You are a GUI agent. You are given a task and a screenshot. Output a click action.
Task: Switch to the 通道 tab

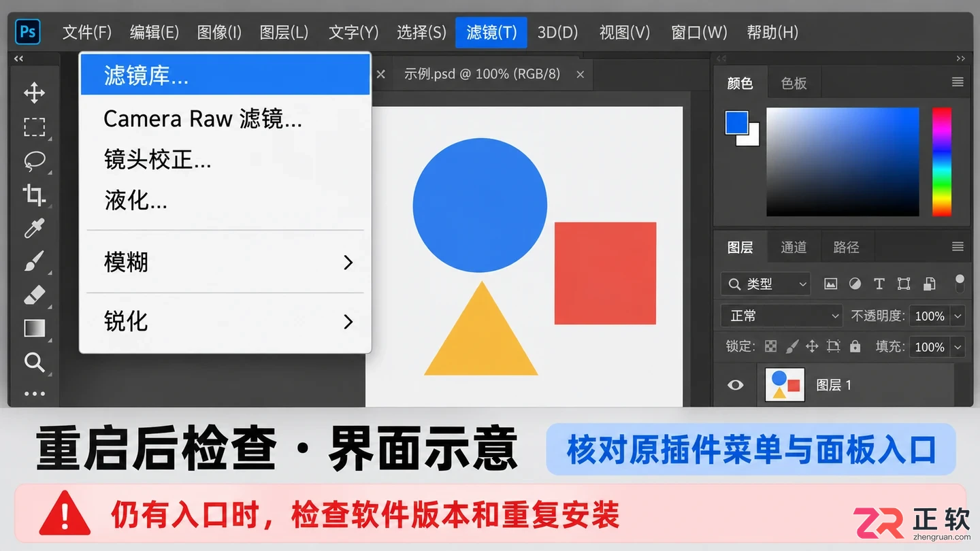(x=794, y=247)
